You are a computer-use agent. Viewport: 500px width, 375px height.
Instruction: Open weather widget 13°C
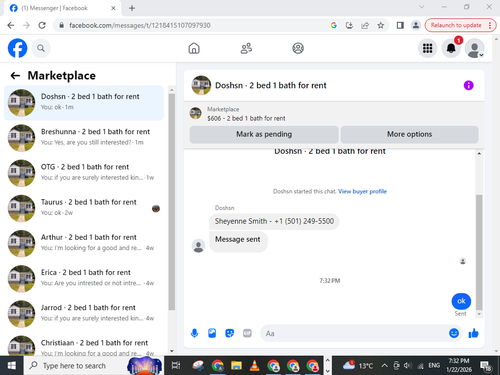[358, 366]
